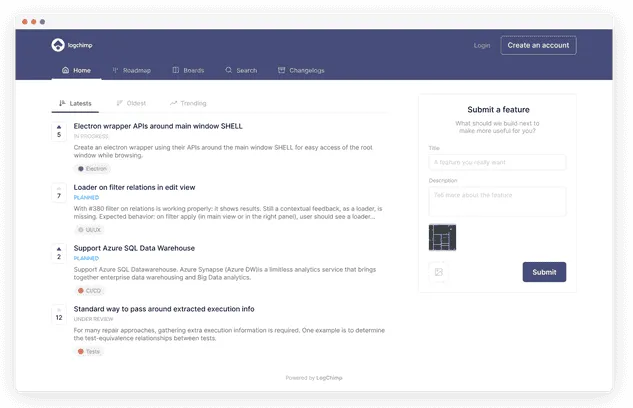Click the Electron board tag
The height and width of the screenshot is (408, 633).
(92, 169)
